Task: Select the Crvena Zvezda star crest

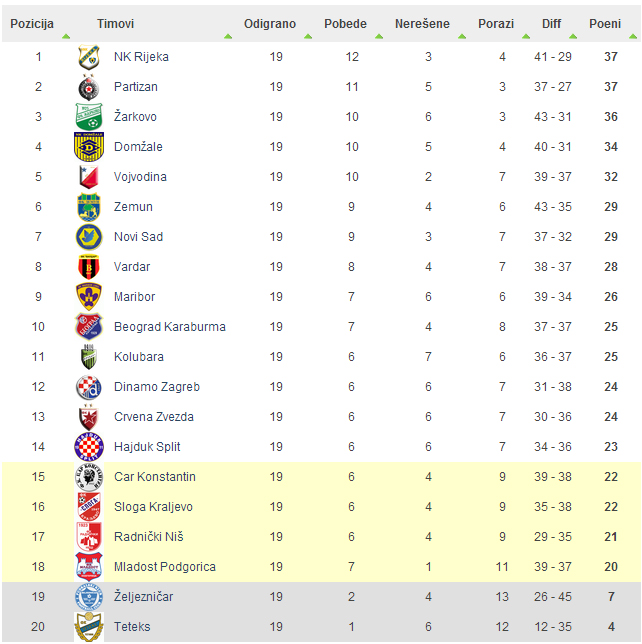Action: tap(89, 417)
